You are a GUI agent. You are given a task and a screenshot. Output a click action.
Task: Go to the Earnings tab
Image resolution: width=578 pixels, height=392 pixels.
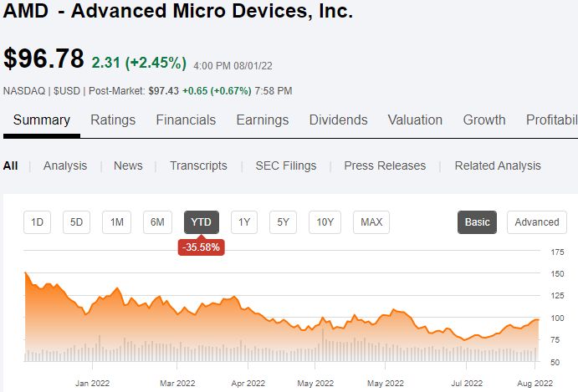263,120
